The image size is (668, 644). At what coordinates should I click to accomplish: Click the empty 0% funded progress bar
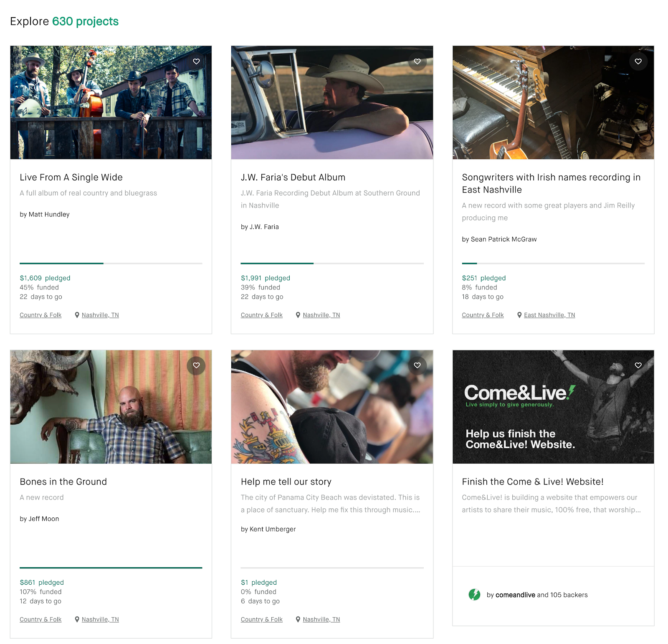[x=332, y=568]
